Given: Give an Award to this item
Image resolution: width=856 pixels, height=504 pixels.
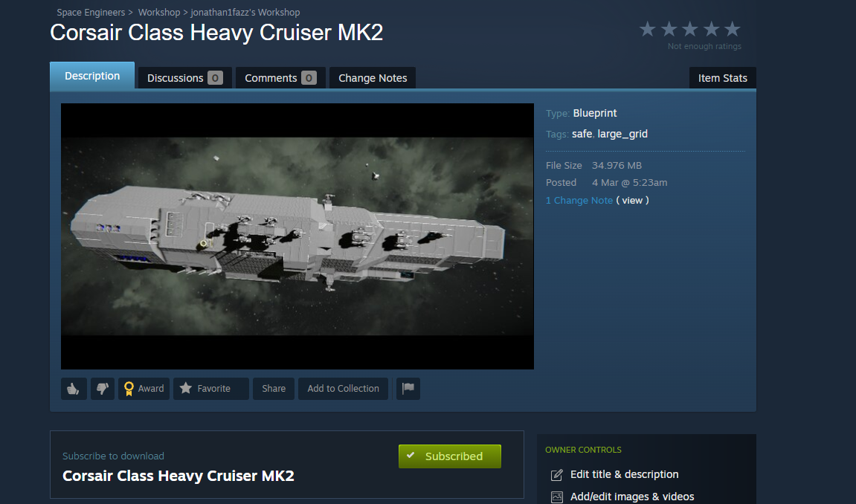Looking at the screenshot, I should coord(144,389).
